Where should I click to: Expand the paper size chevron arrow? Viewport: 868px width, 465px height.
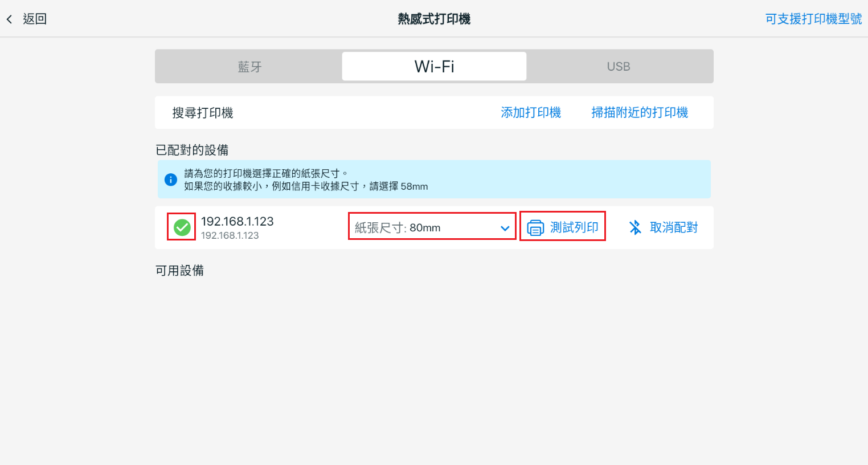(505, 228)
